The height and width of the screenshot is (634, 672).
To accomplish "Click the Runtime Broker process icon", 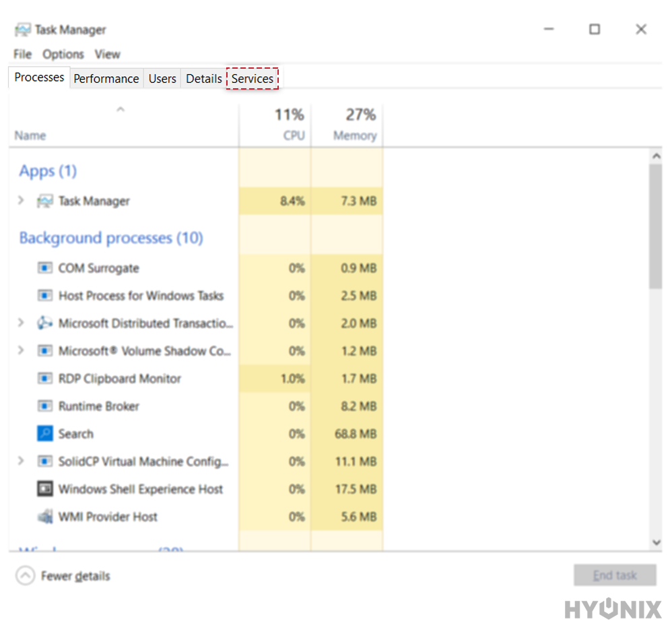I will tap(45, 406).
